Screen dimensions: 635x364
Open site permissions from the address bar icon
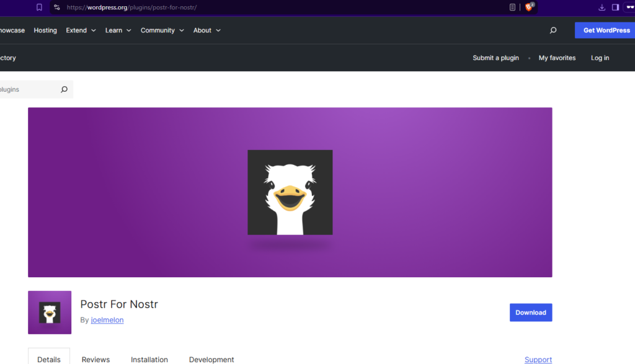[x=56, y=7]
